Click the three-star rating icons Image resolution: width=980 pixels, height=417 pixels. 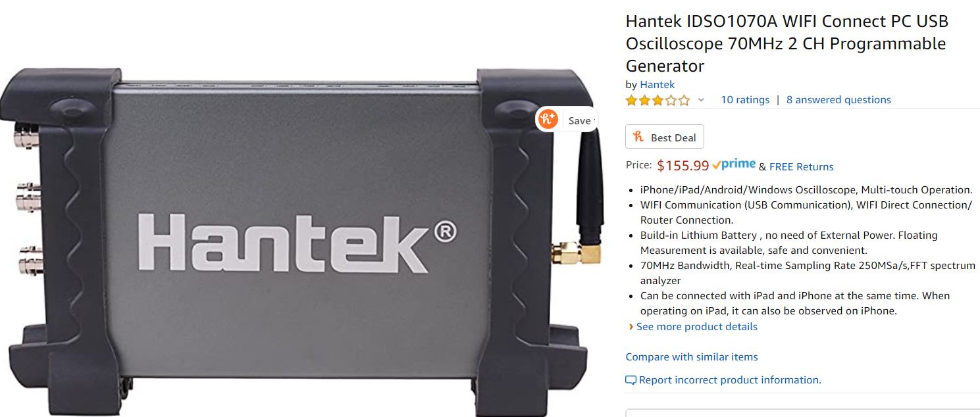click(658, 100)
